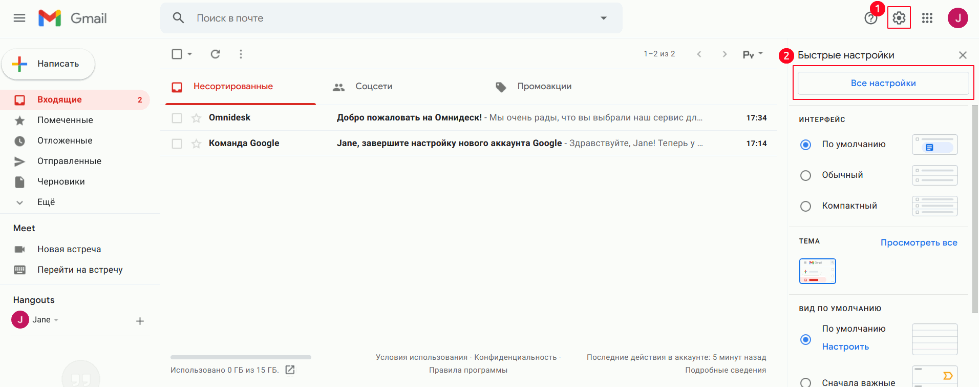The image size is (980, 387).
Task: Click the Все настройки button
Action: tap(883, 83)
